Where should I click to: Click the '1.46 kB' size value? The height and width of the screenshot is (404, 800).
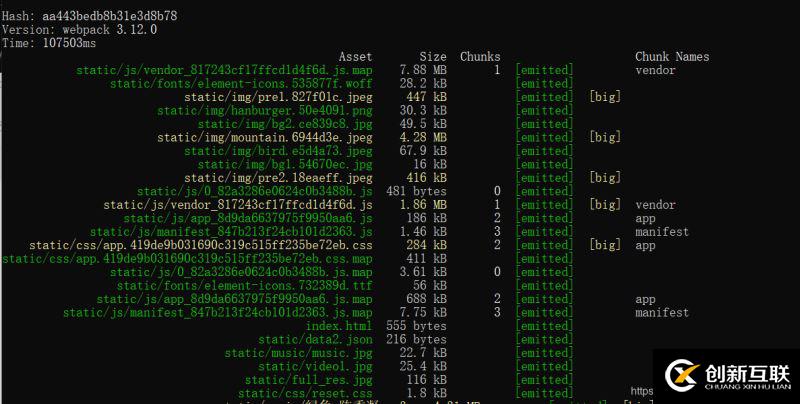pyautogui.click(x=423, y=232)
